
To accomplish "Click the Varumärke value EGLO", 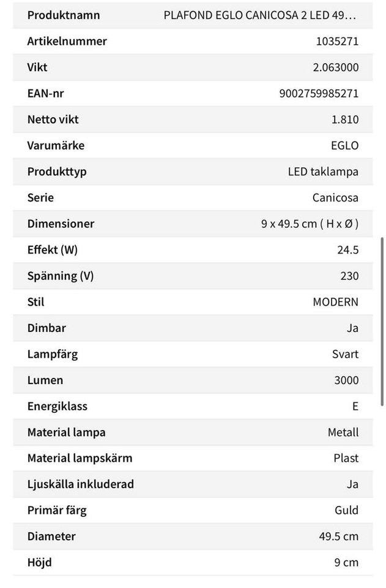I will point(344,146).
